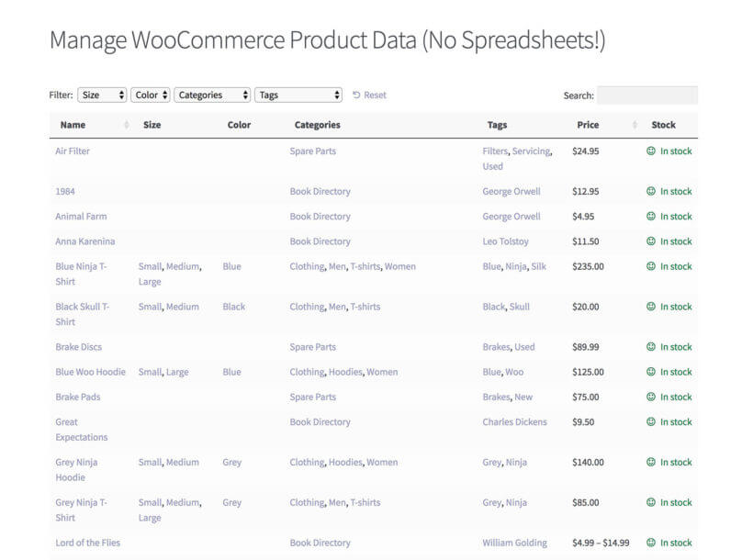Viewport: 753px width, 560px height.
Task: Open the Size filter dropdown
Action: [101, 95]
